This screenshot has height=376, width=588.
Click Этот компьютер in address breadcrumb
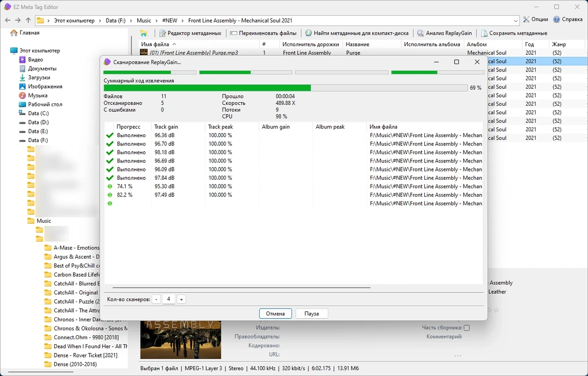point(73,21)
